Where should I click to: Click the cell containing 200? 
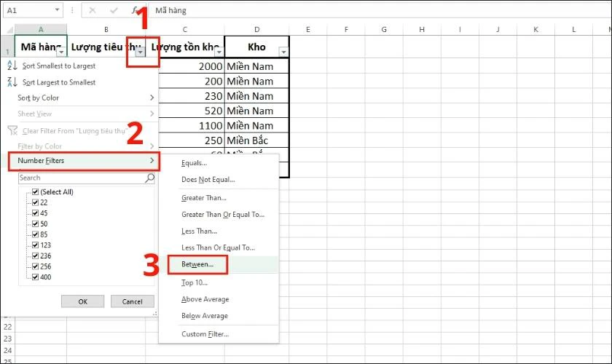[192, 81]
